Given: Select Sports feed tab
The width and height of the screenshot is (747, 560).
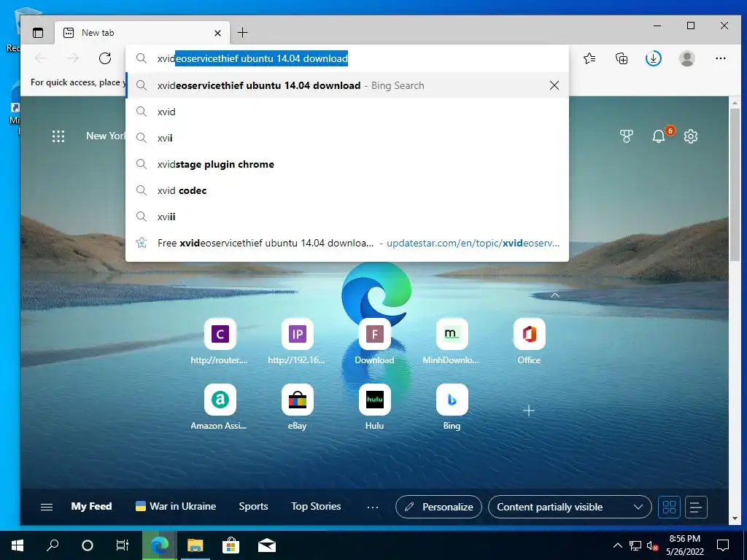Looking at the screenshot, I should [253, 506].
